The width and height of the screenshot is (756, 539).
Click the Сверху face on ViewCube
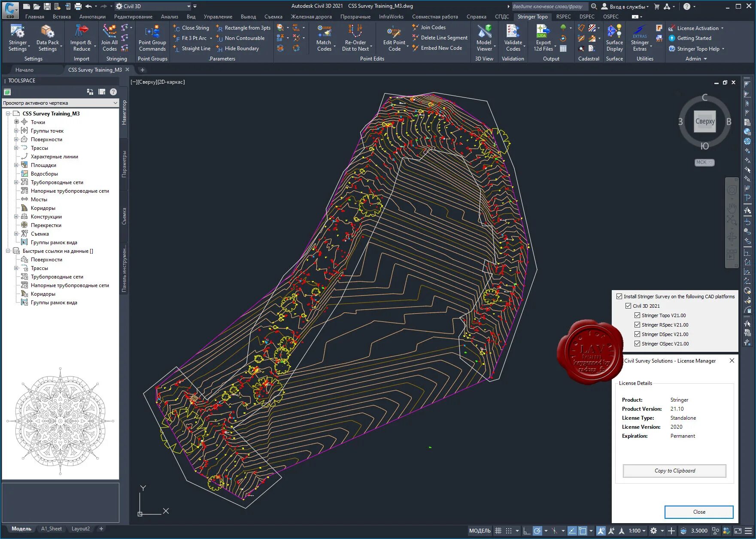tap(705, 121)
